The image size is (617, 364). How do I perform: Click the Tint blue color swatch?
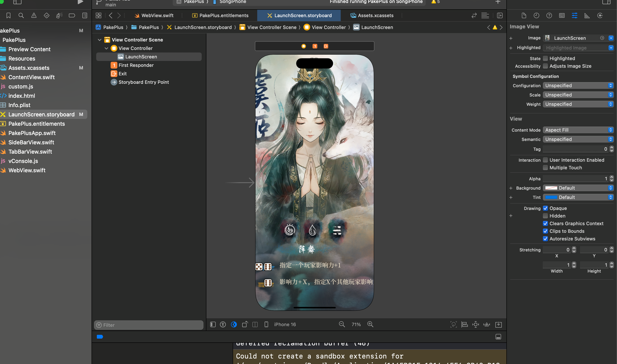point(551,197)
